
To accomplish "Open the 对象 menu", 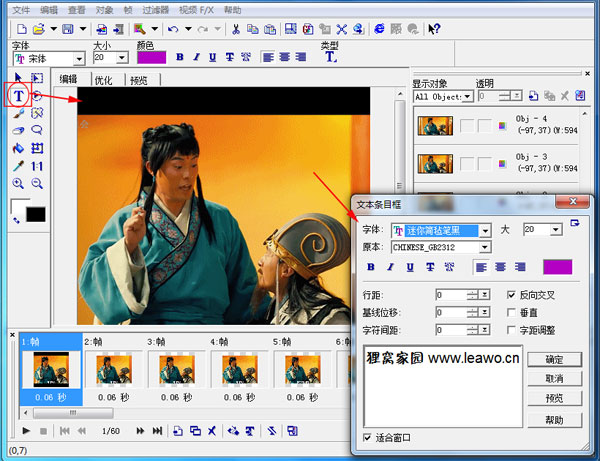I will (x=104, y=10).
